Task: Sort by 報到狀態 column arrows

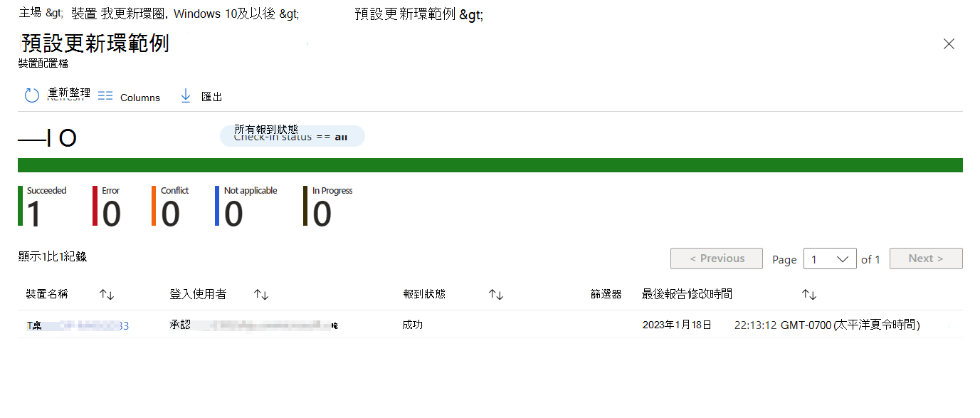Action: pos(496,295)
